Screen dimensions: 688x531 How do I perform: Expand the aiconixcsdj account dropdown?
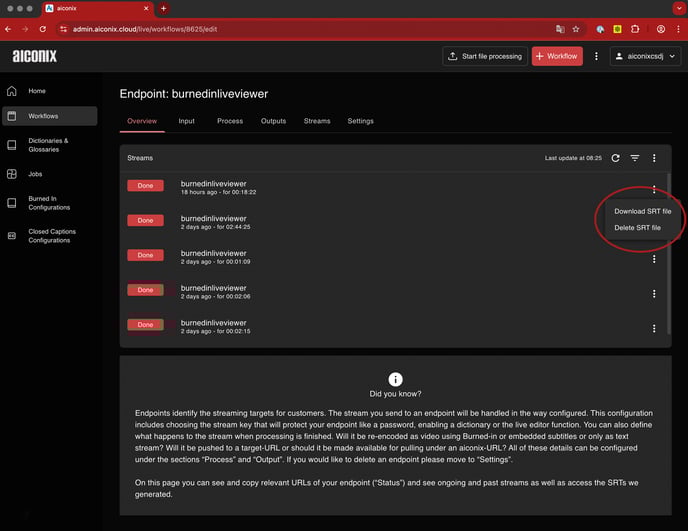click(645, 56)
